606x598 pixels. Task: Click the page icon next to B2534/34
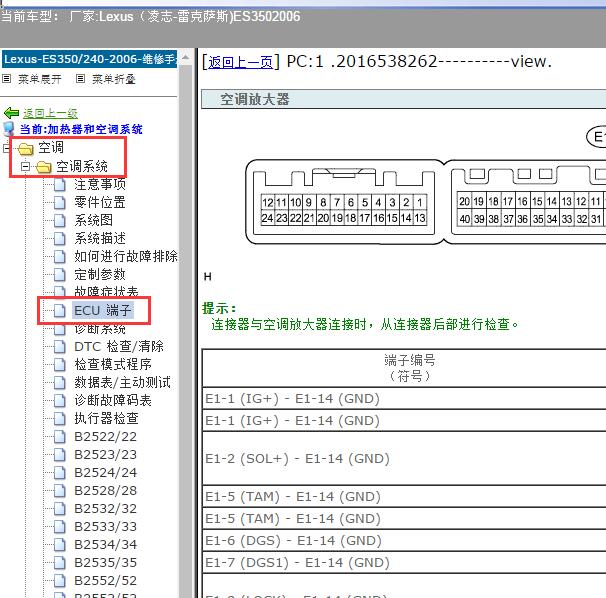coord(60,545)
